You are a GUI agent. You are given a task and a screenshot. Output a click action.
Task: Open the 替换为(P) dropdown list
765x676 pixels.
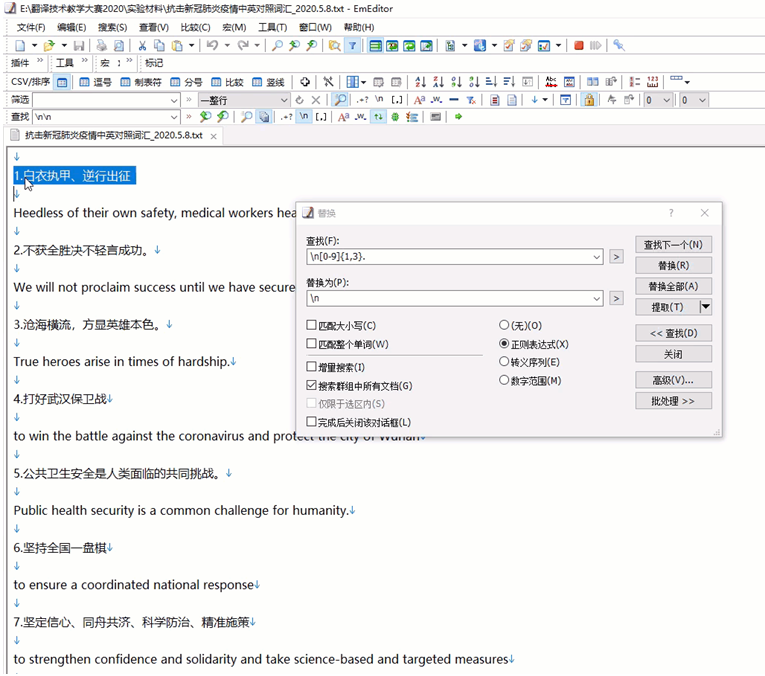coord(597,299)
